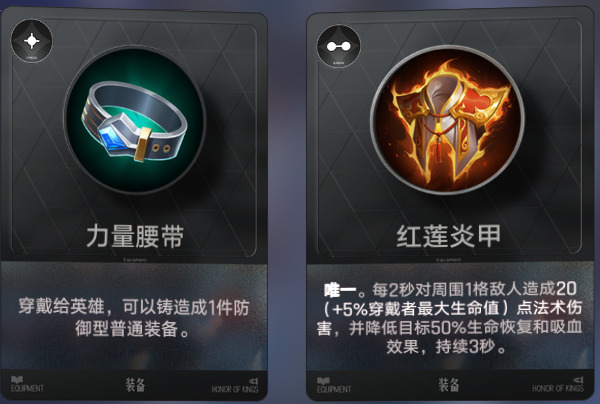Screen dimensions: 600x404
Task: Click the small Equipment caption under 红莲炎甲
Action: click(x=448, y=260)
